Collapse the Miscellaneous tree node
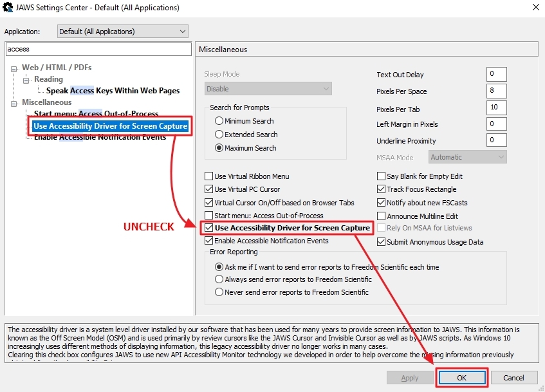This screenshot has height=392, width=545. [14, 104]
